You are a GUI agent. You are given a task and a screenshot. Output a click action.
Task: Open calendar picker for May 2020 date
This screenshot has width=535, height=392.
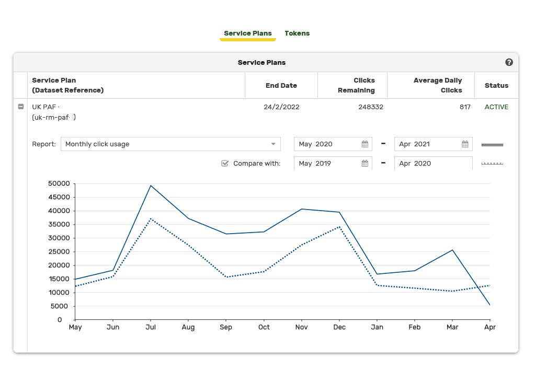point(365,144)
